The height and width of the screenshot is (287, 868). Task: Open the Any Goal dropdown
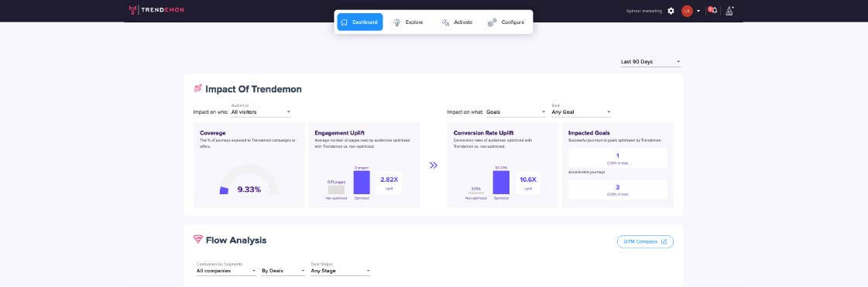[x=582, y=112]
